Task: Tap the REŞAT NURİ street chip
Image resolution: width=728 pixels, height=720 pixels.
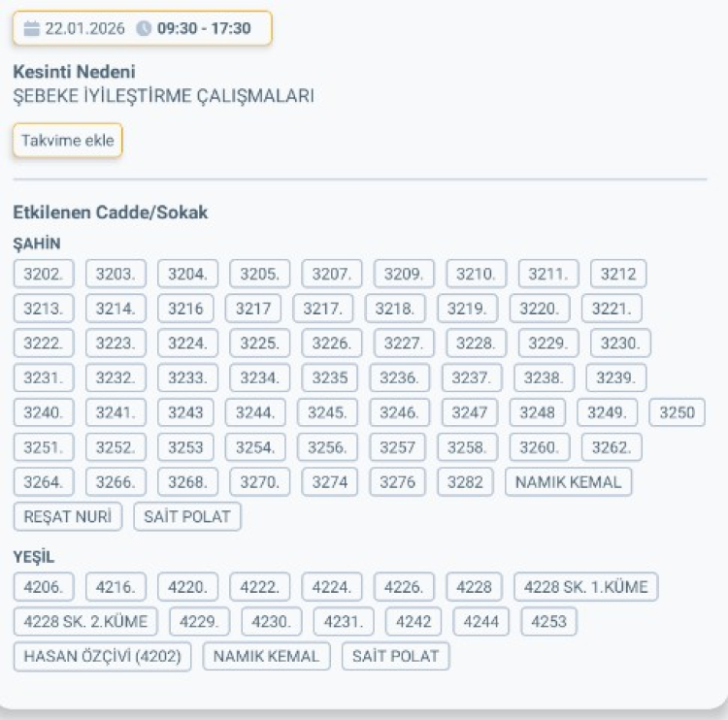Action: pos(68,516)
